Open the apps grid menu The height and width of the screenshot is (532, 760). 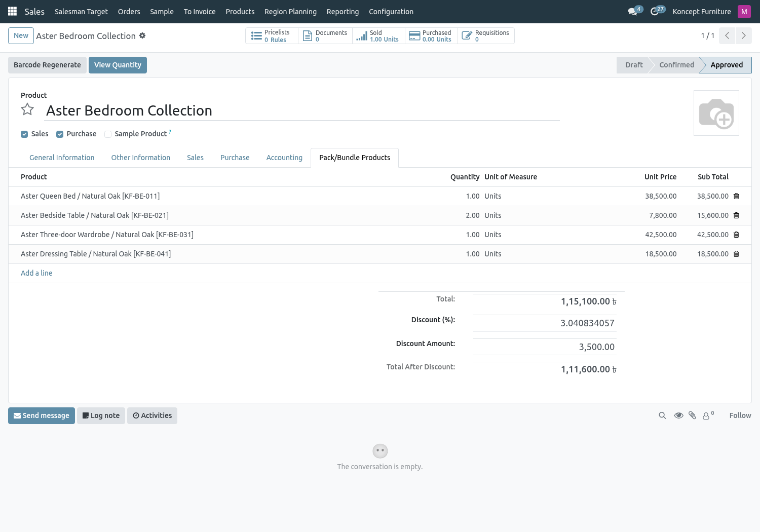[x=12, y=11]
